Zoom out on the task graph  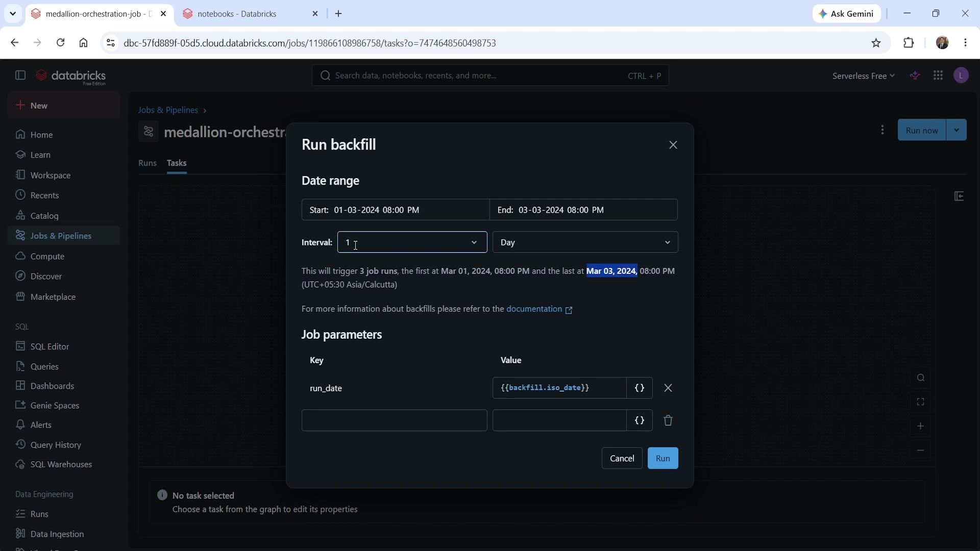921,451
